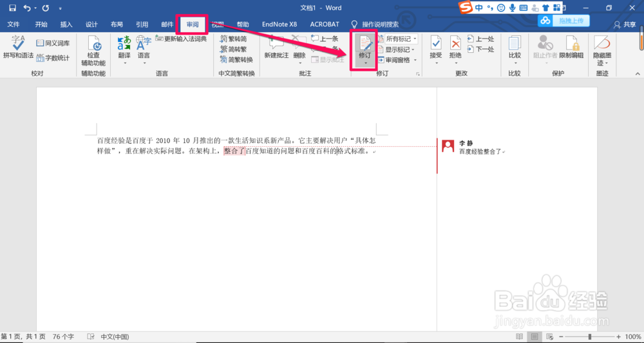The width and height of the screenshot is (644, 343).
Task: Click the Sogou input method S logo
Action: pos(466,8)
